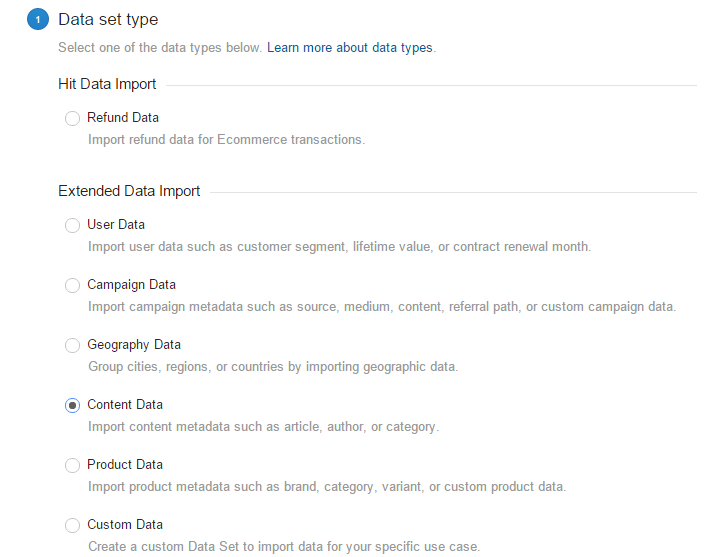Click the Hit Data Import section header
This screenshot has height=557, width=720.
tap(107, 85)
